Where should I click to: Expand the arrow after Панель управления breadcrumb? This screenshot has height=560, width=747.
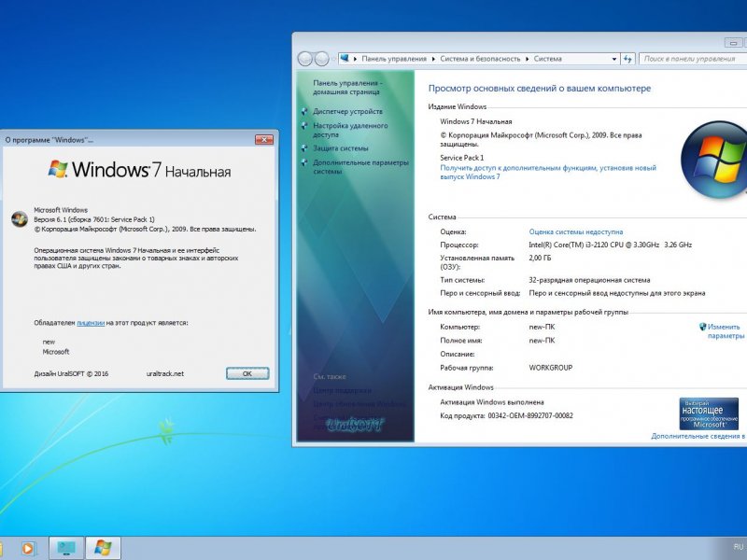pos(433,59)
